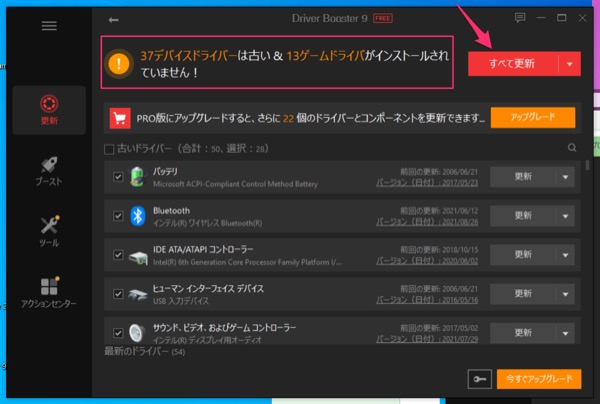Image resolution: width=600 pixels, height=404 pixels.
Task: Open the サウンド row version date link
Action: 427,339
